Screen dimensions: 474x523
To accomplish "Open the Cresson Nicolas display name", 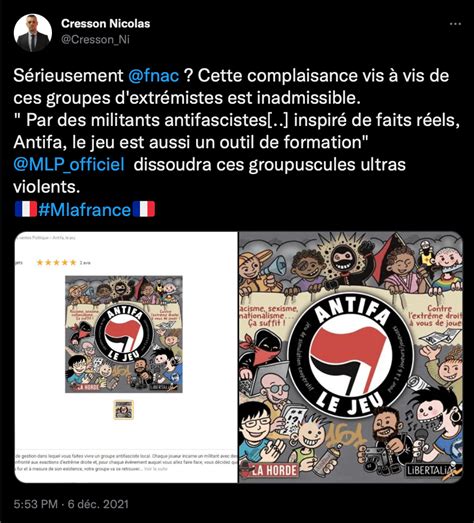I will [x=105, y=24].
